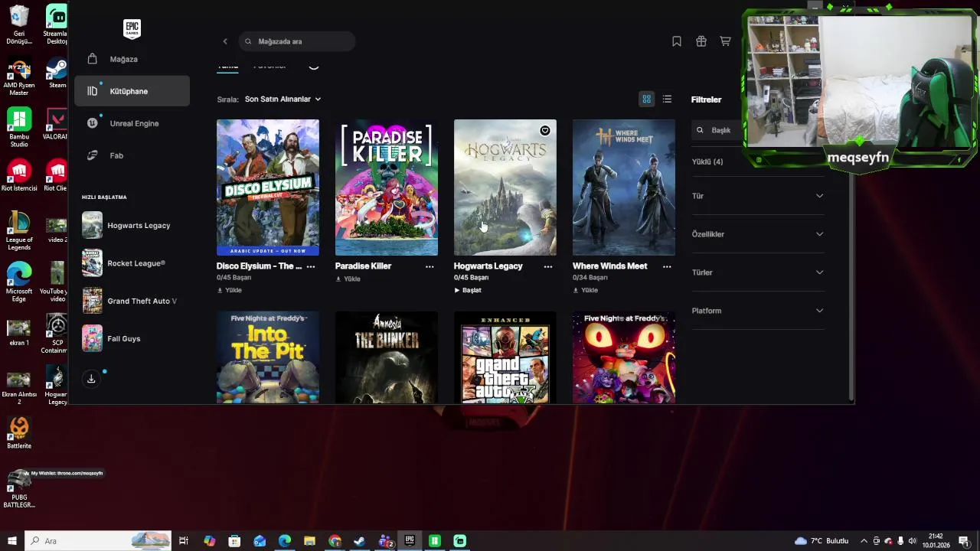Open the wishlist bookmark icon
Image resolution: width=980 pixels, height=551 pixels.
click(677, 41)
